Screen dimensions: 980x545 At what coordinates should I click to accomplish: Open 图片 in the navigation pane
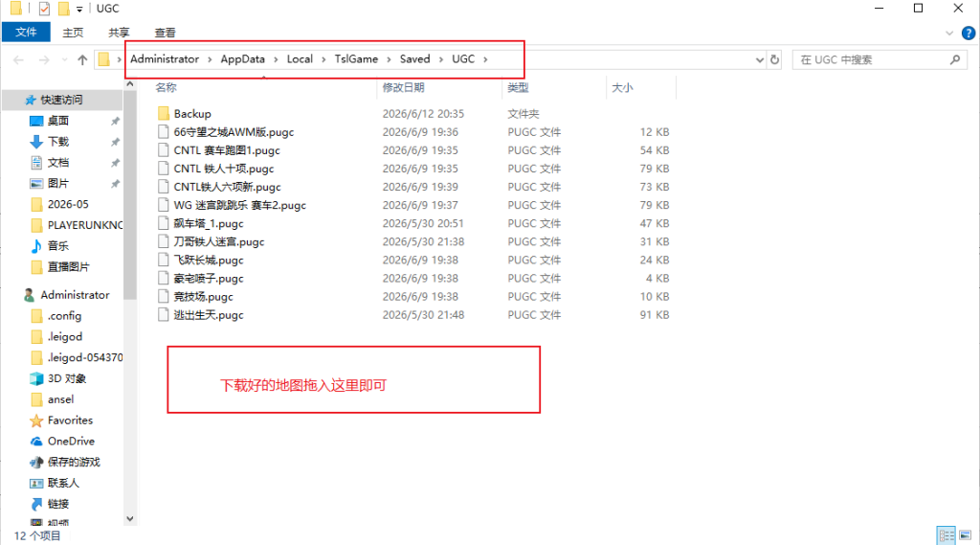click(58, 183)
